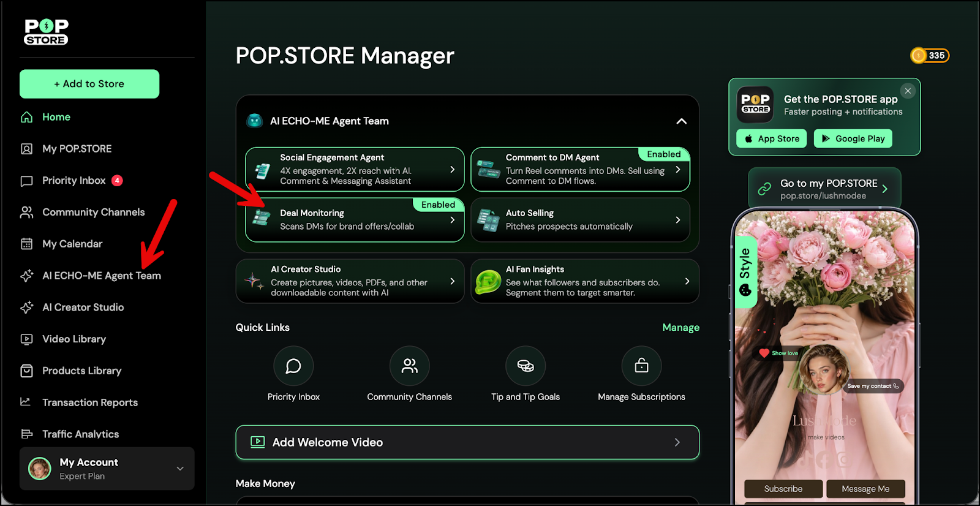The width and height of the screenshot is (980, 506).
Task: Click the Priority Inbox quick link icon
Action: point(293,366)
